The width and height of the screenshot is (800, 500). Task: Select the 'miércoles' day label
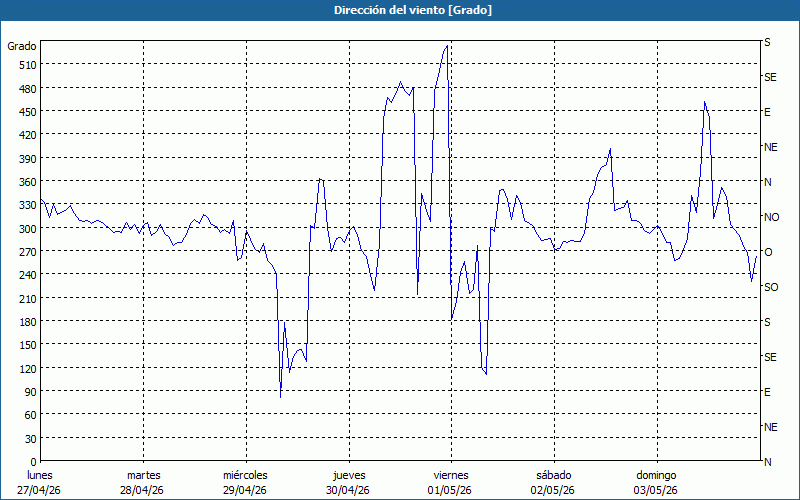point(245,476)
